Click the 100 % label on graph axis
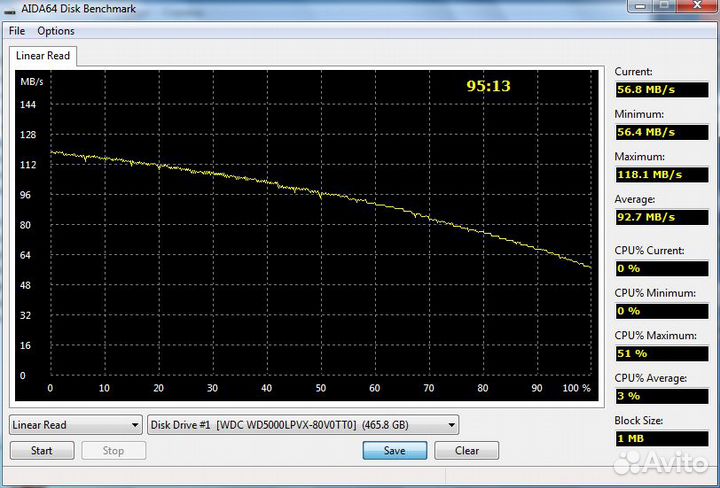The image size is (720, 488). coord(576,388)
